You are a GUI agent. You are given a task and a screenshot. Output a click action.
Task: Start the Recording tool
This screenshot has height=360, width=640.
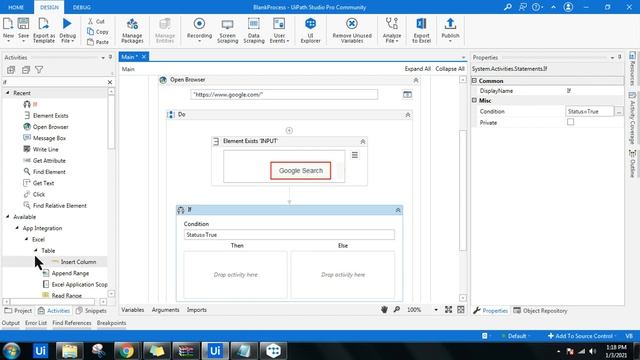[199, 30]
